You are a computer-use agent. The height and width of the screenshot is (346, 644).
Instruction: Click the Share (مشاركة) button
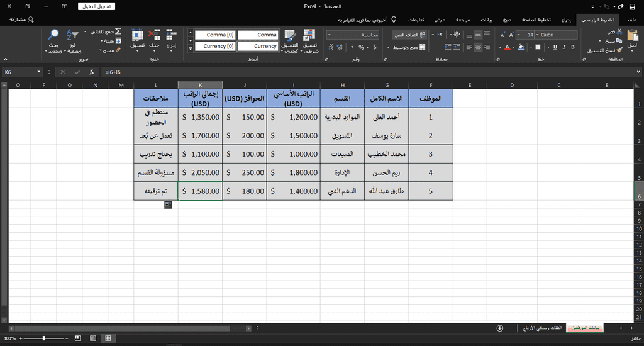click(x=22, y=20)
